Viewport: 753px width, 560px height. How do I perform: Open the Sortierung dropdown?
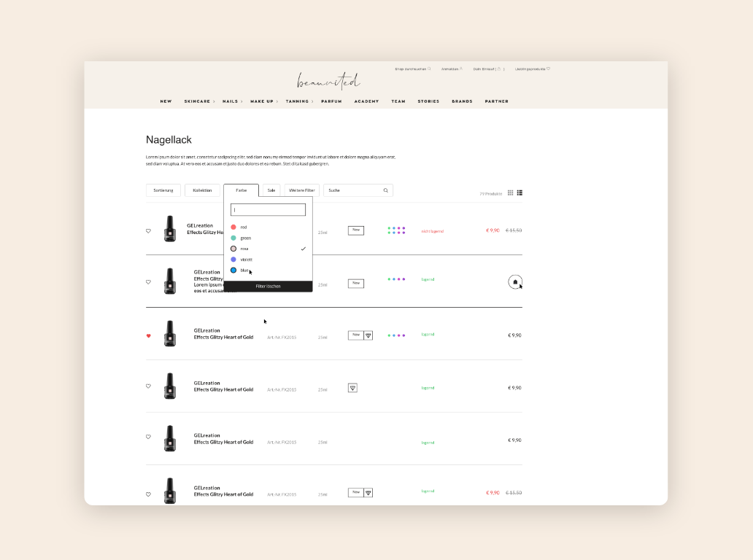[x=163, y=190]
